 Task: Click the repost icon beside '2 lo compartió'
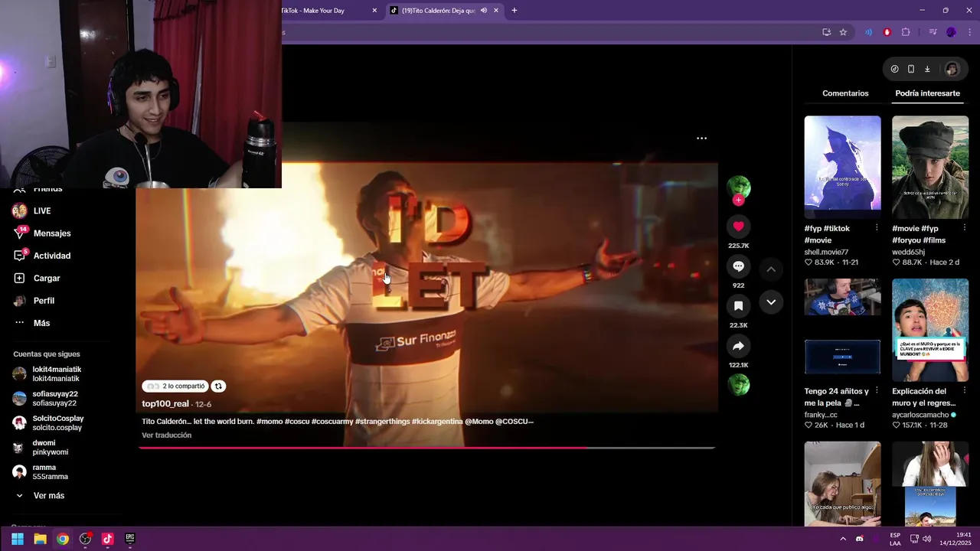[x=218, y=386]
